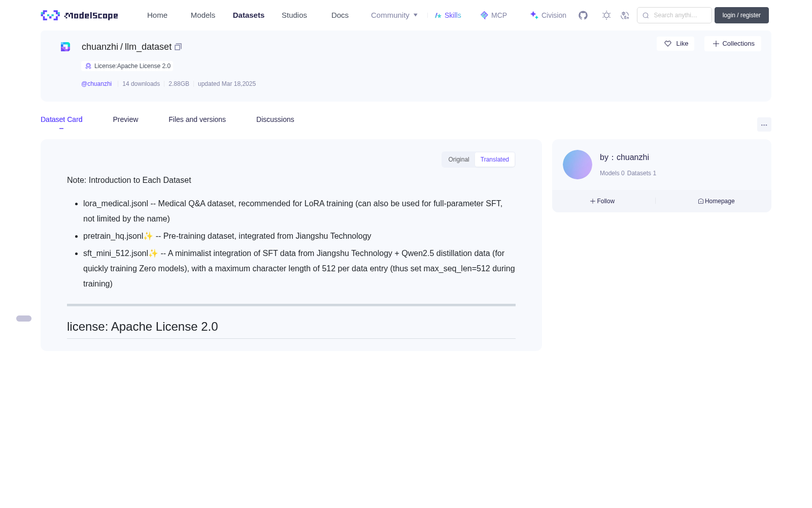Image resolution: width=812 pixels, height=508 pixels.
Task: Copy dataset name with copy icon
Action: click(x=178, y=47)
